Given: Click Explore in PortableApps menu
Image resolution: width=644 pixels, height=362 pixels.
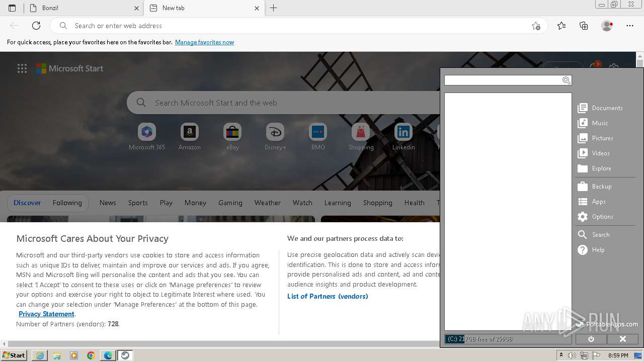Looking at the screenshot, I should (595, 168).
